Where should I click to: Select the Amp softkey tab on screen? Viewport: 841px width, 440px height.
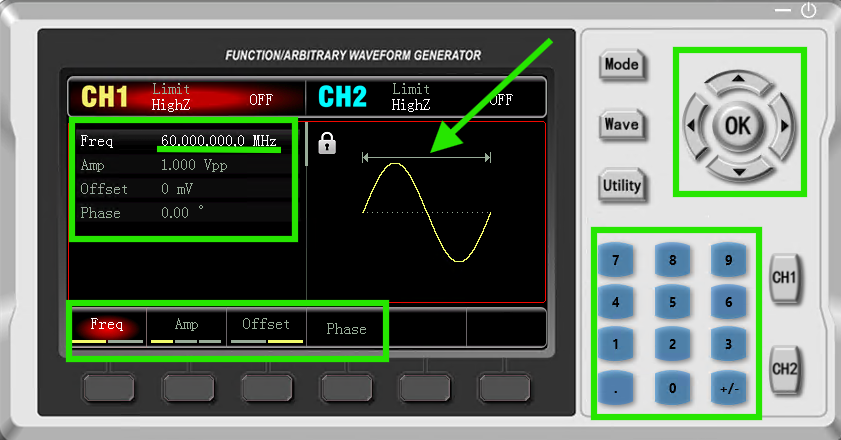click(x=186, y=327)
